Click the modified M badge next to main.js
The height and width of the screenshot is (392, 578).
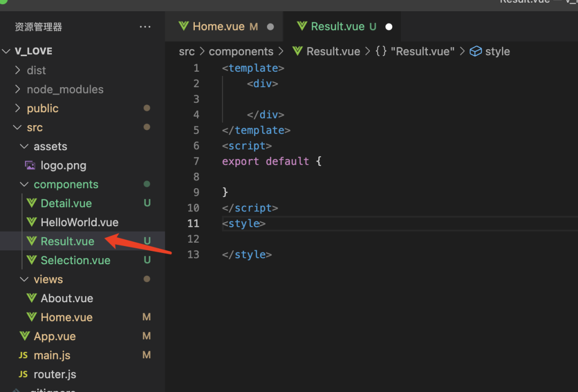coord(146,355)
